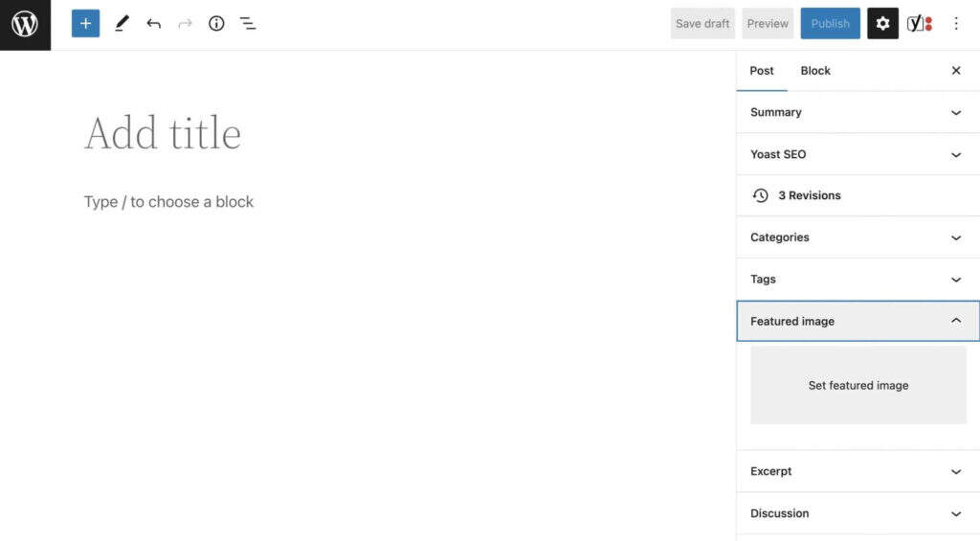Expand the Categories panel
980x541 pixels.
[x=857, y=237]
